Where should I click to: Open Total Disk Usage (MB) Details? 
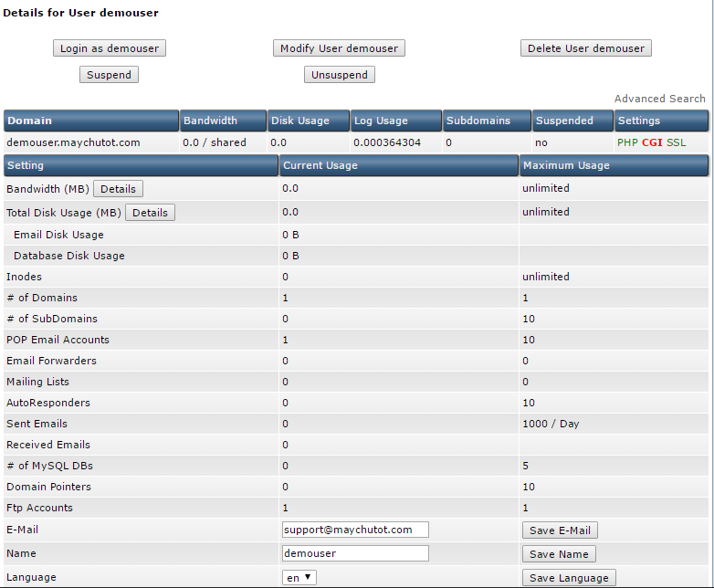(x=150, y=213)
